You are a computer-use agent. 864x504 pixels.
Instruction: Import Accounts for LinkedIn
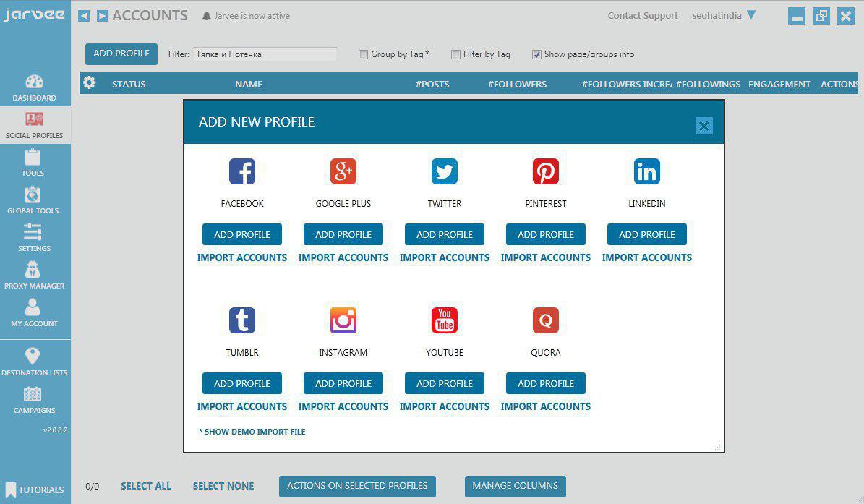click(x=647, y=257)
